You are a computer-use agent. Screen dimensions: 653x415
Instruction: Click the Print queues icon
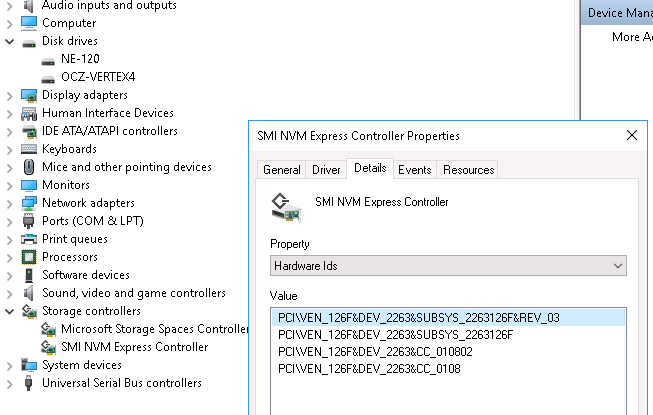pyautogui.click(x=29, y=239)
